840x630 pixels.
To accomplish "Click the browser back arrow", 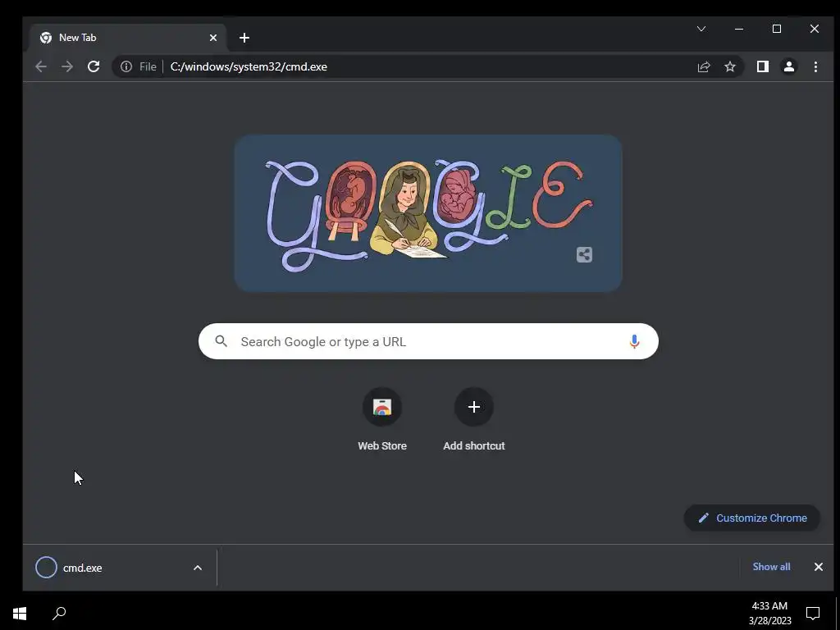I will pyautogui.click(x=41, y=66).
